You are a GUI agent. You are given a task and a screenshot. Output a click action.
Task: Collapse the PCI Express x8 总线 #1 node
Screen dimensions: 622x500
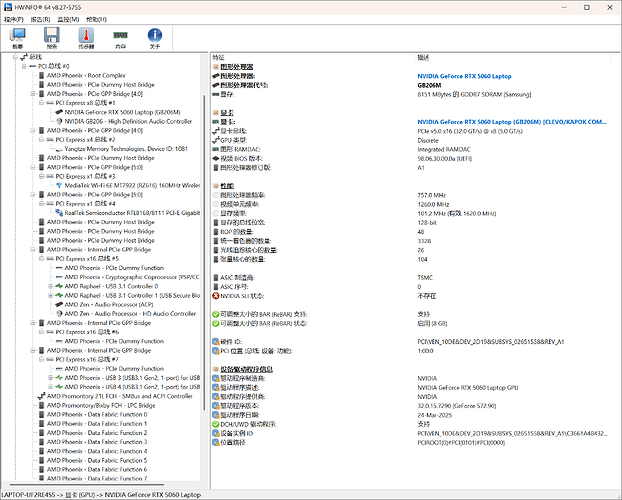tap(42, 103)
